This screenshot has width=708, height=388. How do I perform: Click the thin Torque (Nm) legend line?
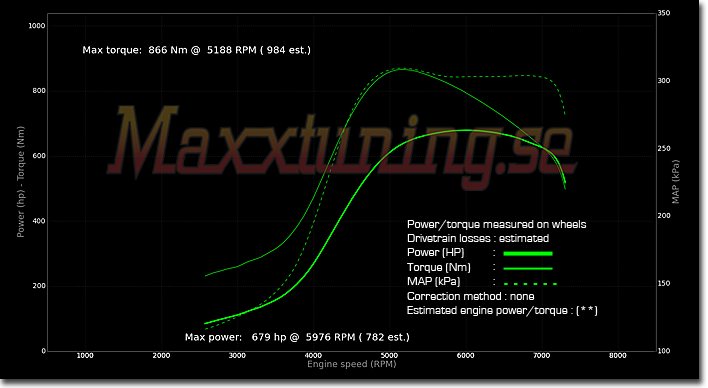click(x=528, y=268)
